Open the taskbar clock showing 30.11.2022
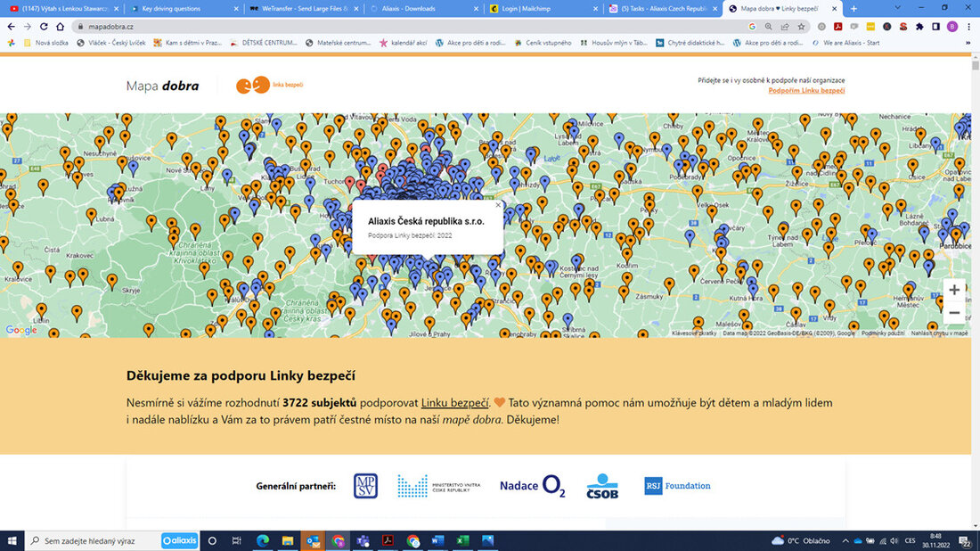980x551 pixels. click(935, 541)
